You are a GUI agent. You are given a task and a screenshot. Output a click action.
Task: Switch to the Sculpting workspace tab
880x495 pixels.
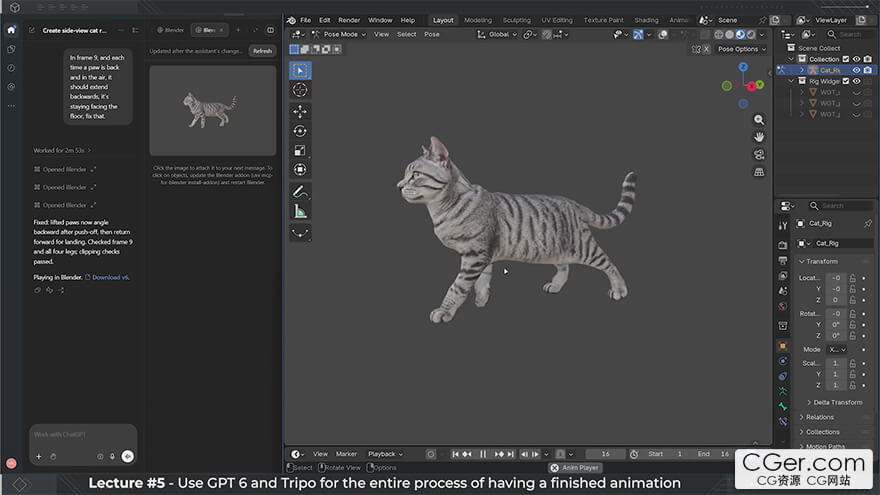pyautogui.click(x=516, y=20)
